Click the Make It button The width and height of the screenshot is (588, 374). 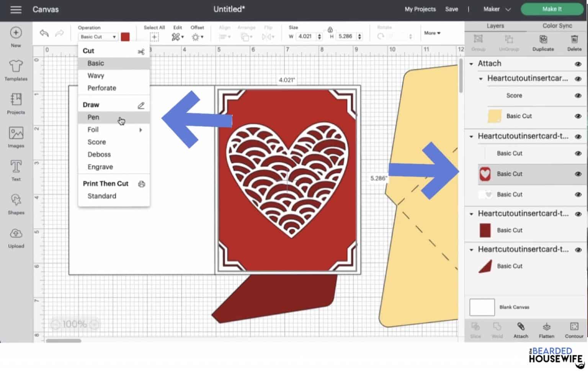[x=552, y=9]
